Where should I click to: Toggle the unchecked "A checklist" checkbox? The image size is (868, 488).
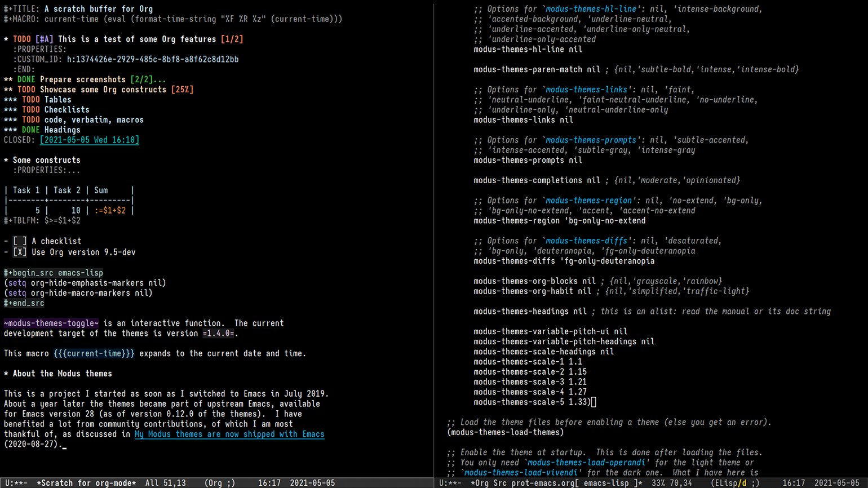pos(20,241)
